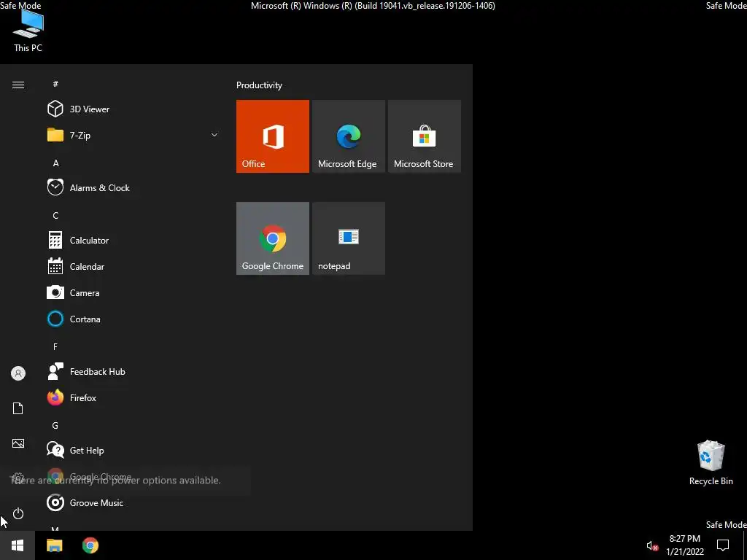Open File Explorer on taskbar
This screenshot has width=747, height=560.
[54, 545]
